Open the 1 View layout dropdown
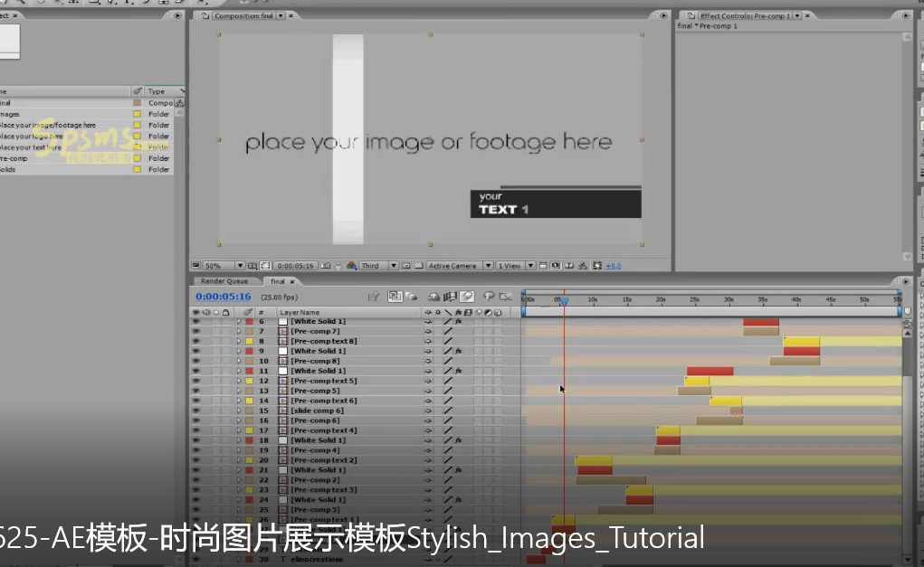The image size is (924, 567). point(516,266)
